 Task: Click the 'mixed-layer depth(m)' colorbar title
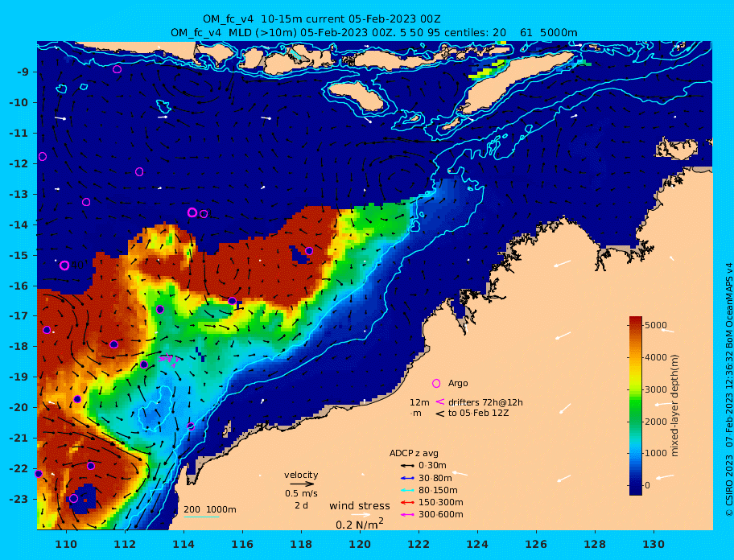(x=674, y=406)
